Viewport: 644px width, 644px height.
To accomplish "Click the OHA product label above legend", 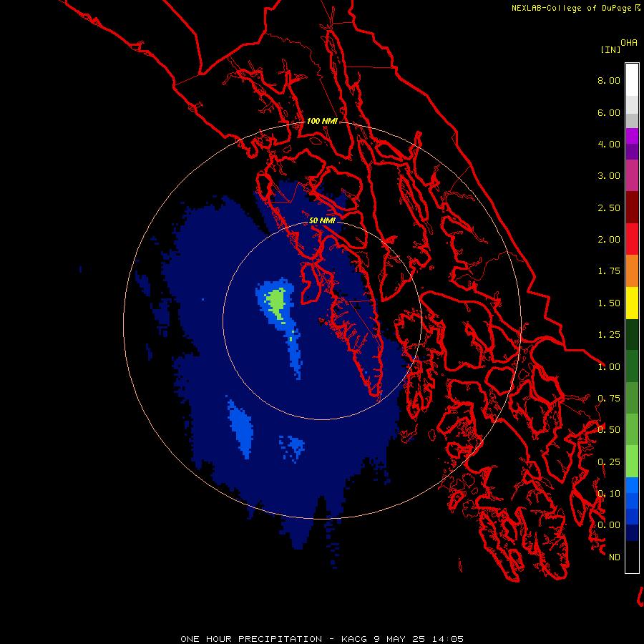I will click(629, 43).
